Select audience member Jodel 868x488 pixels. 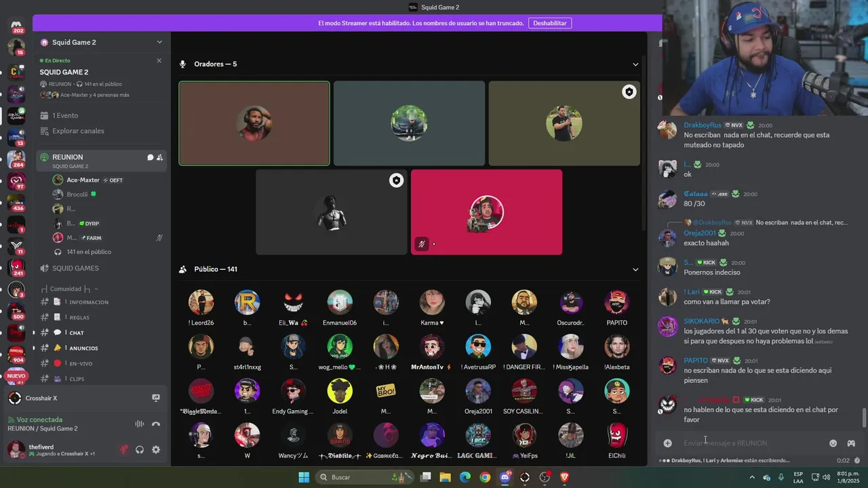[x=340, y=396]
